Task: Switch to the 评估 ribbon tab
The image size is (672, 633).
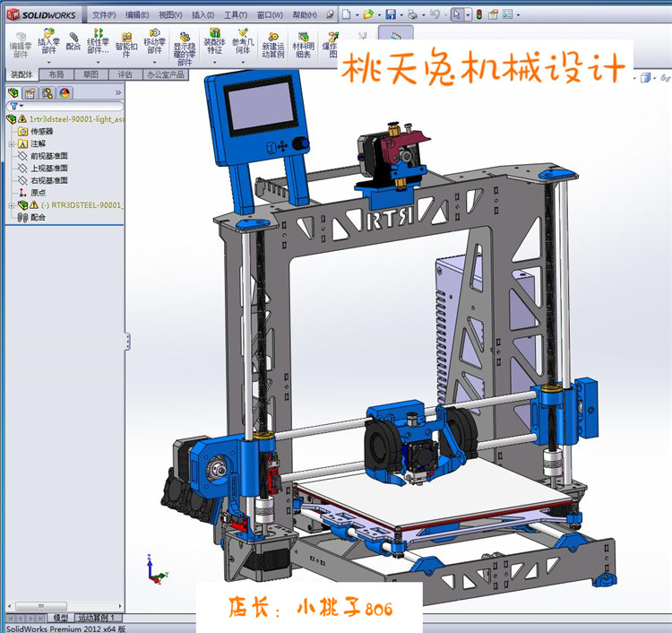Action: [125, 74]
